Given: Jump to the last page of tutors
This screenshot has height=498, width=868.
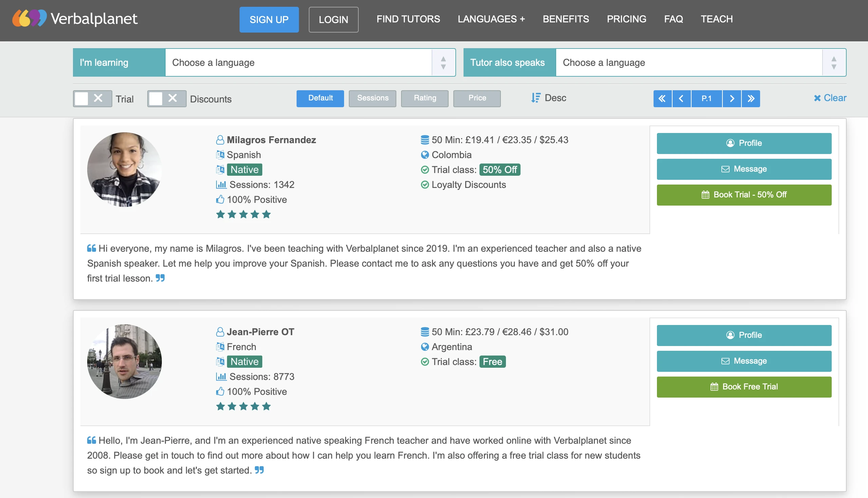Looking at the screenshot, I should pos(751,98).
